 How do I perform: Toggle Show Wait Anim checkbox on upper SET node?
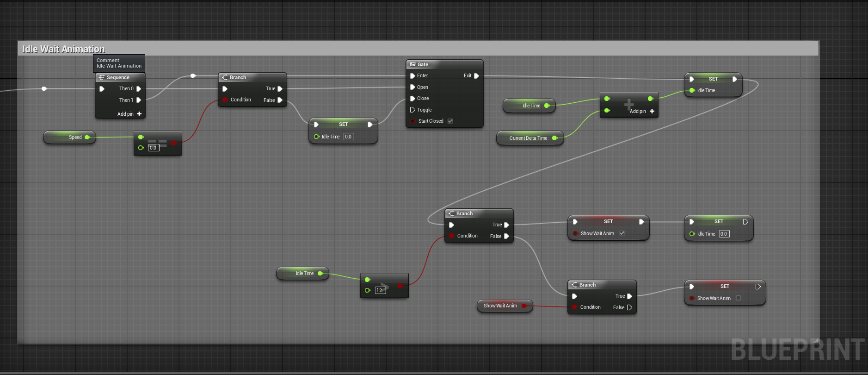tap(622, 233)
